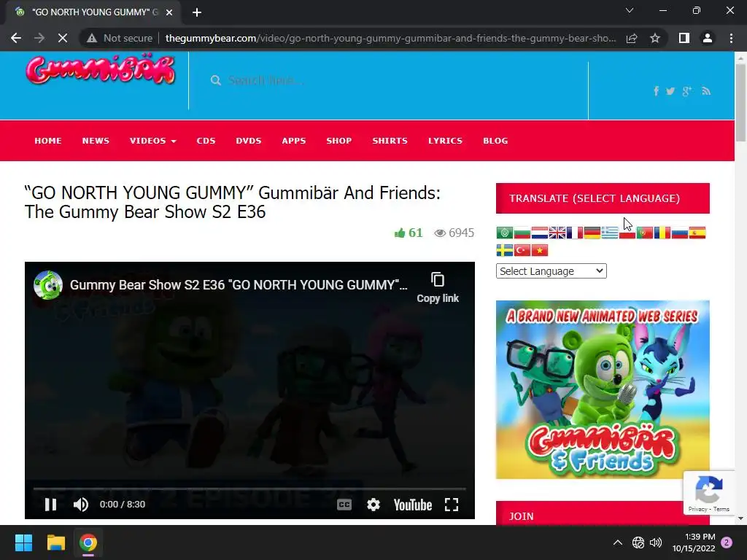Open the LYRICS page
The image size is (747, 560).
[x=445, y=141]
